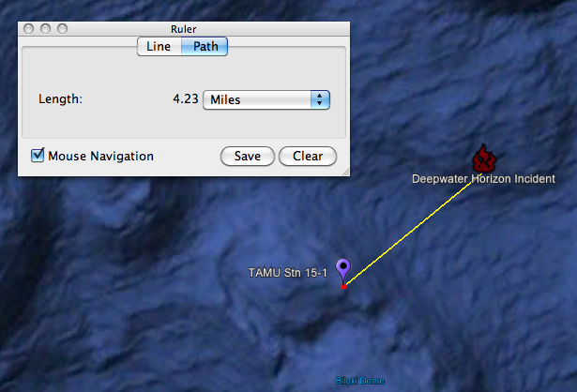Screen dimensions: 577x392
Task: Click the Mouse Navigation label text
Action: 100,156
